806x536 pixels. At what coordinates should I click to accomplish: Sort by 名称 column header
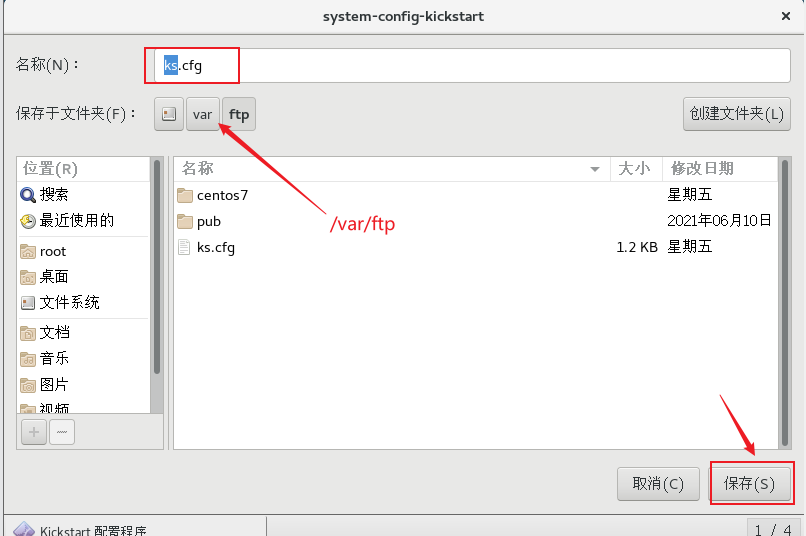(x=392, y=169)
